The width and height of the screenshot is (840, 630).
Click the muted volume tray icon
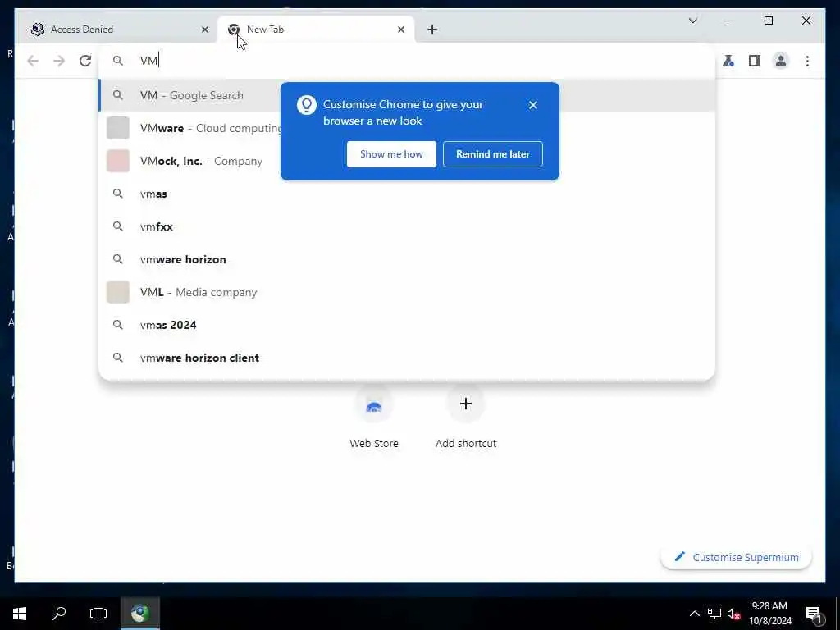click(x=733, y=614)
